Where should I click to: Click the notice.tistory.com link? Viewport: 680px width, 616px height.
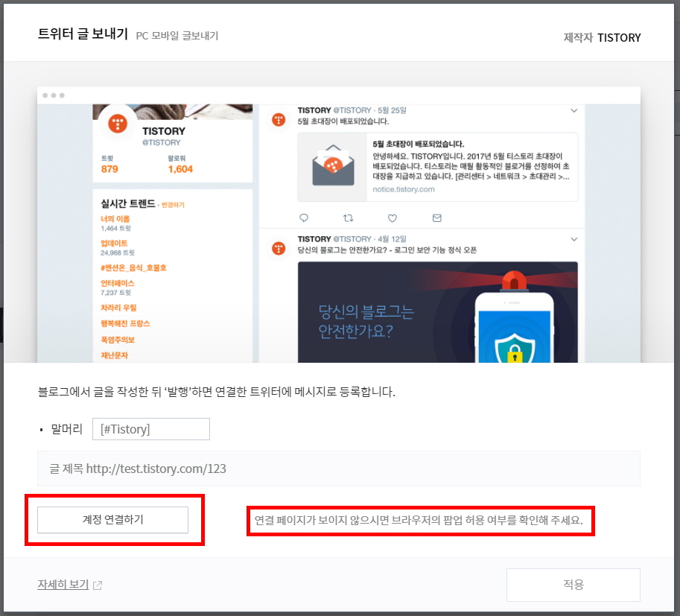pos(404,189)
